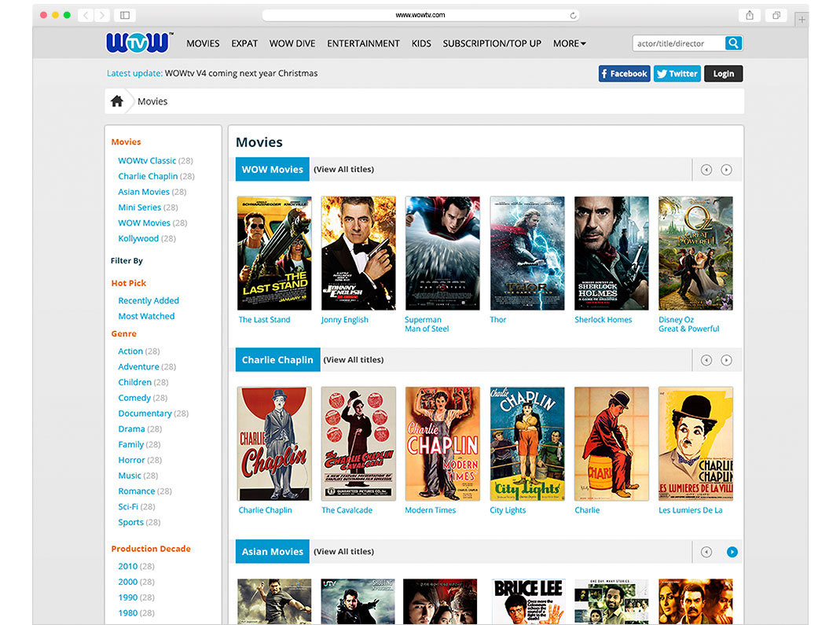Click the Twitter social button
The width and height of the screenshot is (840, 625).
pos(677,73)
